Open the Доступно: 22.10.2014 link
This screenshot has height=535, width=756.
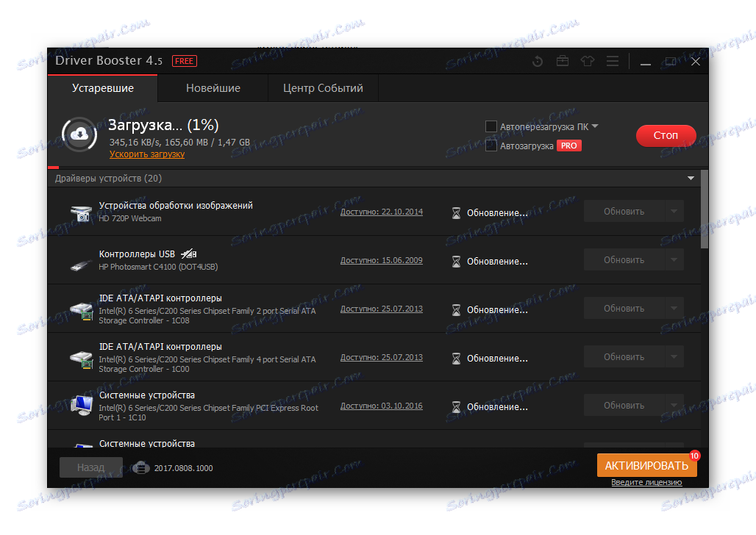[x=382, y=212]
